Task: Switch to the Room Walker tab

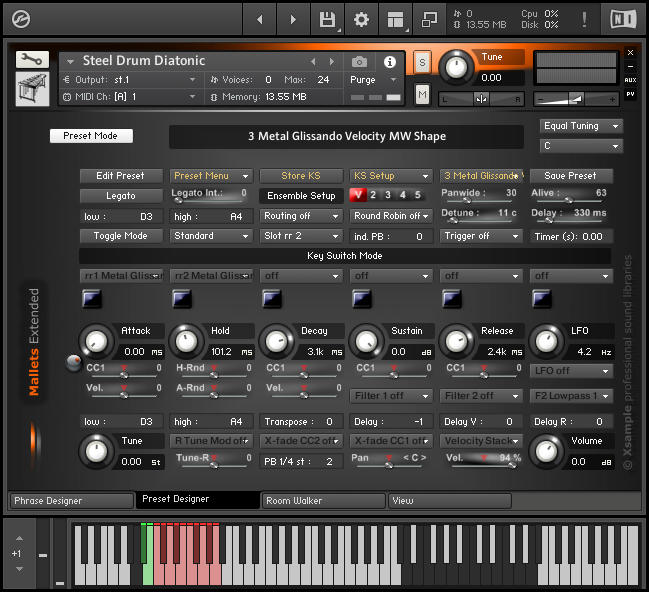Action: (x=324, y=501)
